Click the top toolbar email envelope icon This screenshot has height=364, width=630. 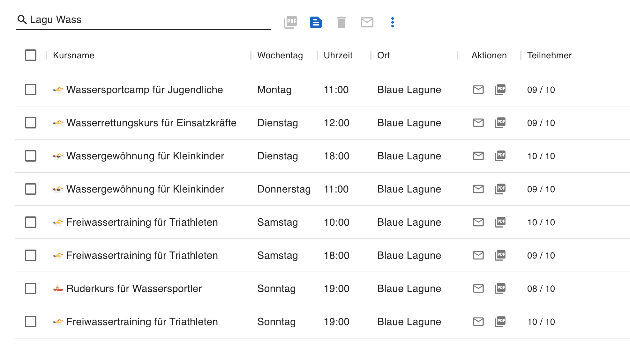pos(367,22)
